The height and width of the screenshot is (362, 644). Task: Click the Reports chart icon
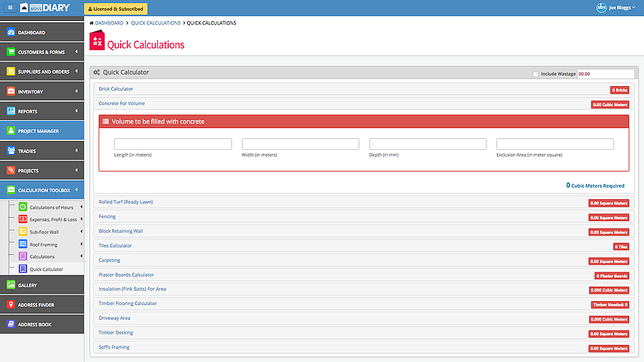[11, 111]
